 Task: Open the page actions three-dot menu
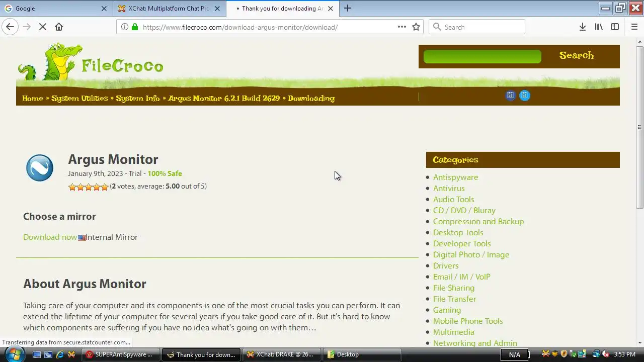(x=401, y=27)
